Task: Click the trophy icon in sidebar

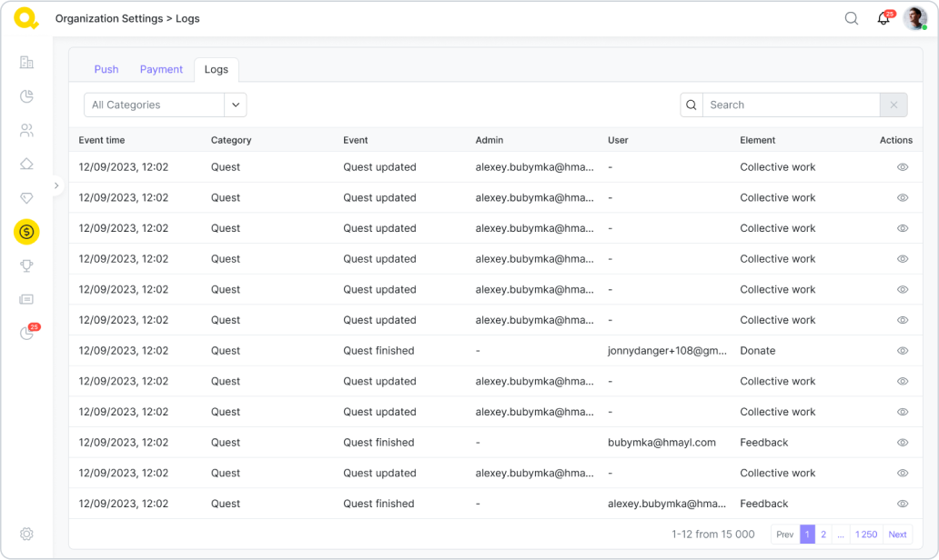Action: click(26, 265)
